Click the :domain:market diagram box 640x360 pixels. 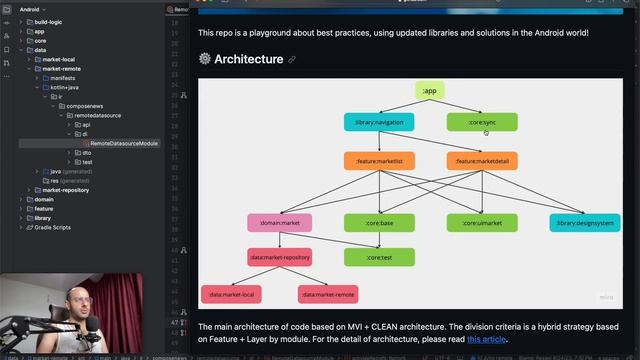(280, 223)
